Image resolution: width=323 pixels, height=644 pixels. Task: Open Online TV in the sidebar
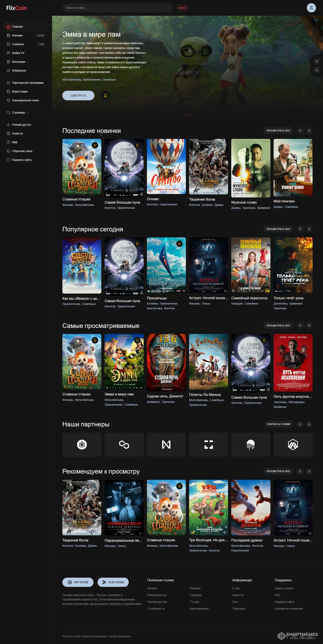point(18,53)
